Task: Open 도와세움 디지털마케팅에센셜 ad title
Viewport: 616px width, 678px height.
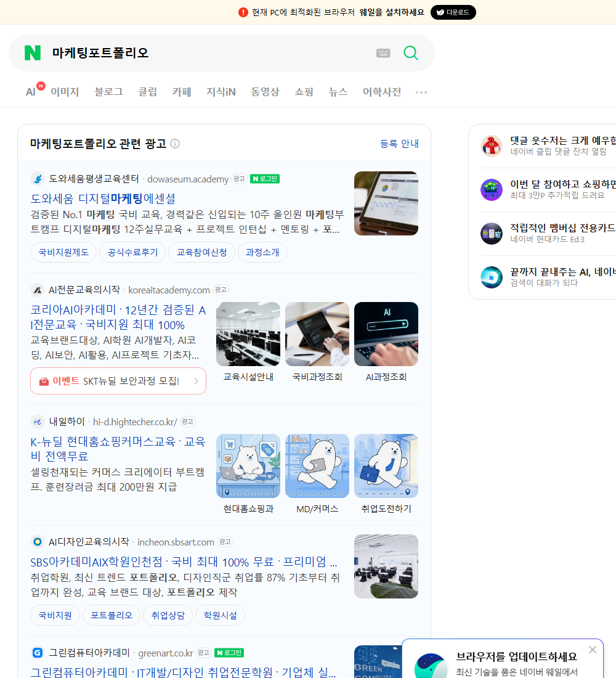Action: click(x=103, y=198)
